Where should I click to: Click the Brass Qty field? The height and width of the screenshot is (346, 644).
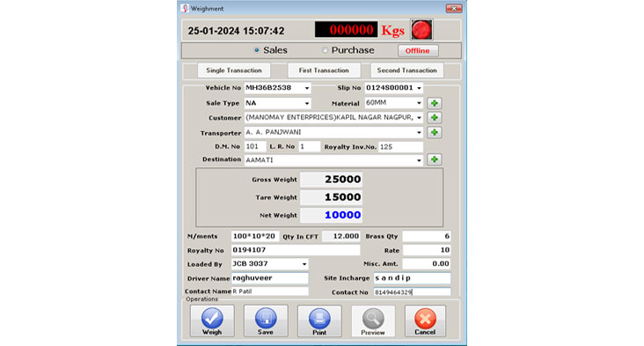pos(427,236)
